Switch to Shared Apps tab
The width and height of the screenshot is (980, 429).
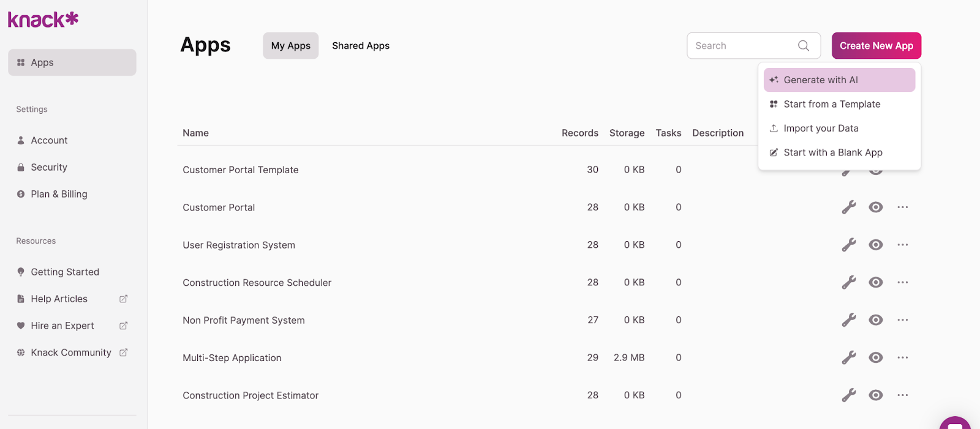pyautogui.click(x=360, y=46)
